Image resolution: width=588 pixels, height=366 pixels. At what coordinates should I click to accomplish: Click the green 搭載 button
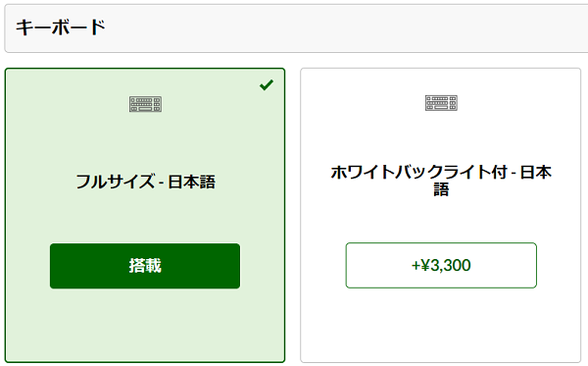click(x=145, y=266)
